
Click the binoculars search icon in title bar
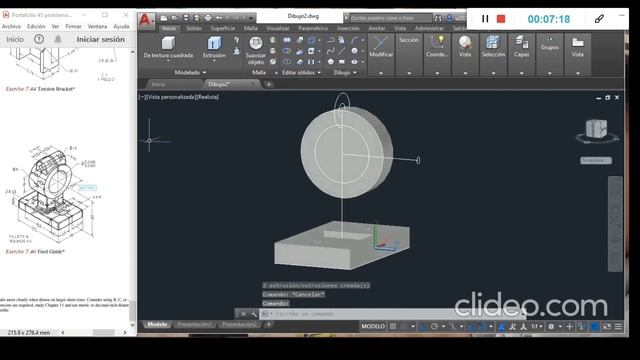point(438,18)
